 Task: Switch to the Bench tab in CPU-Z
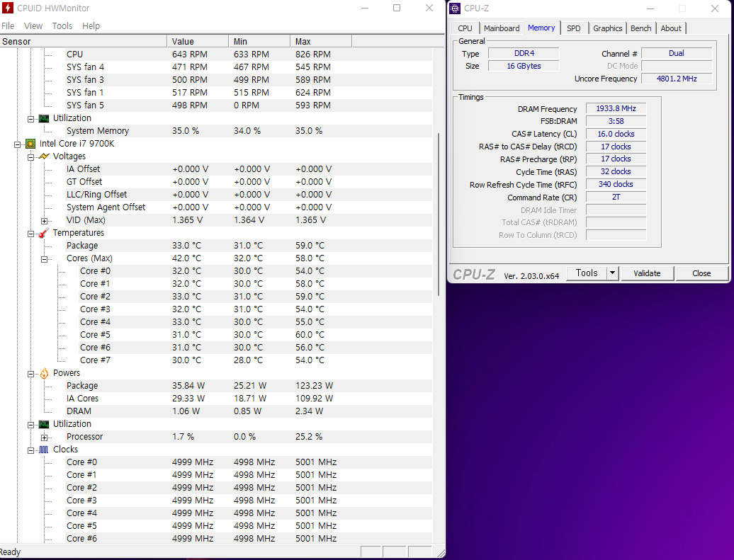point(641,28)
